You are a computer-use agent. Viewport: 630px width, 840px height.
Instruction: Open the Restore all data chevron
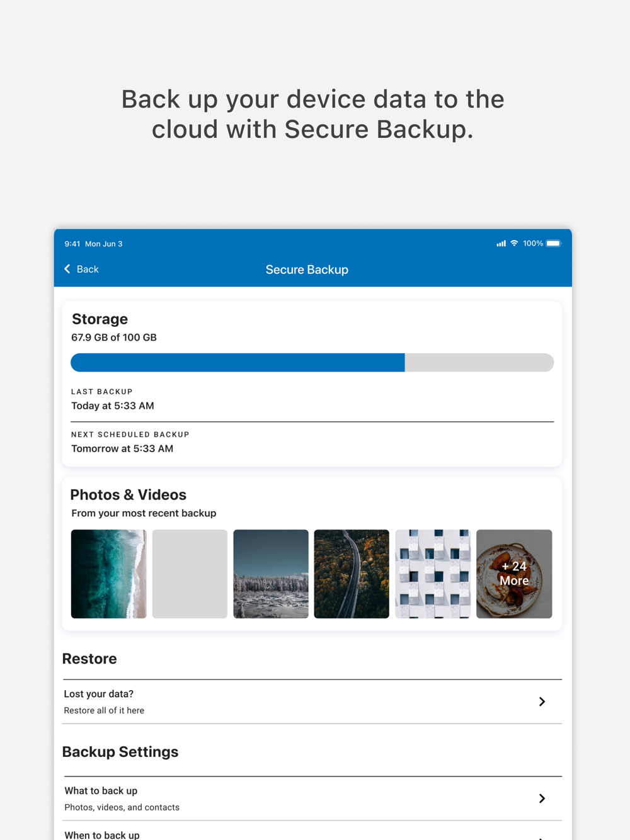coord(542,701)
